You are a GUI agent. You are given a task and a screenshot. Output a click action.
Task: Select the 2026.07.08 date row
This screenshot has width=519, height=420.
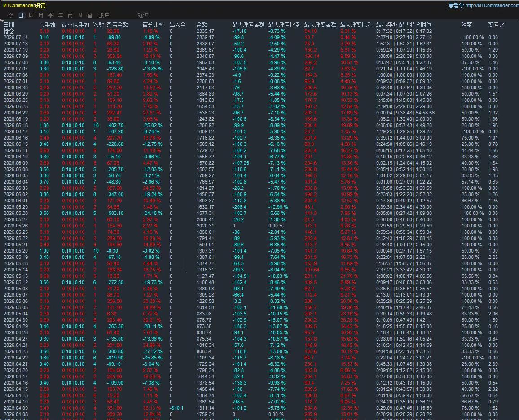pos(16,62)
